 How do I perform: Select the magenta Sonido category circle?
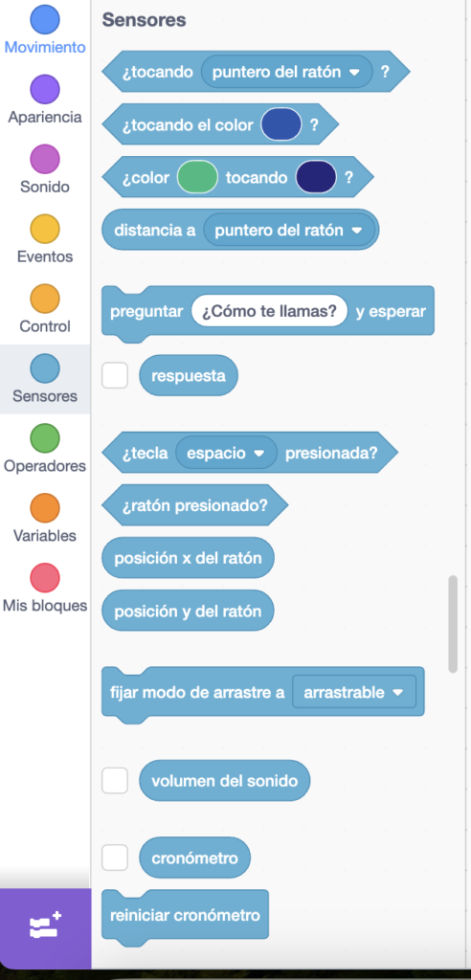coord(45,159)
